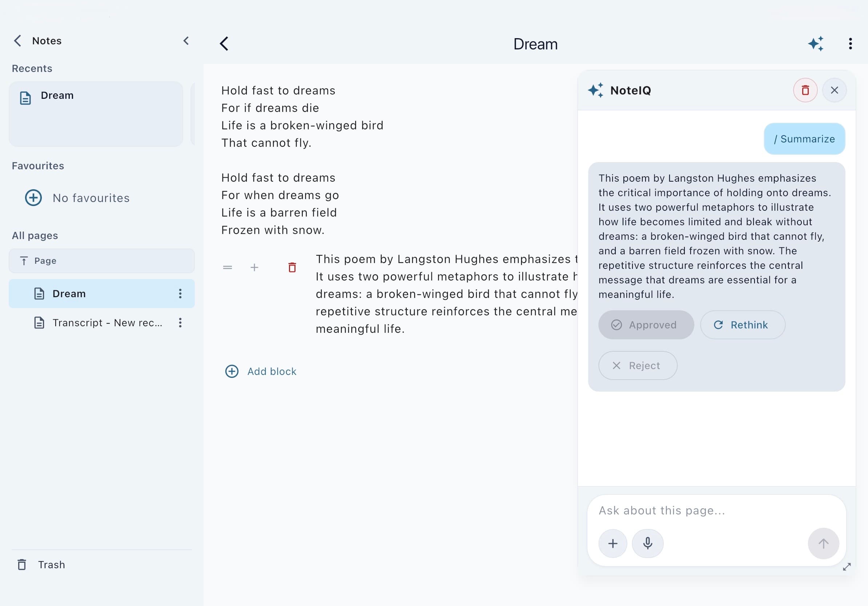868x606 pixels.
Task: Delete the summary block with red trash icon
Action: (292, 267)
